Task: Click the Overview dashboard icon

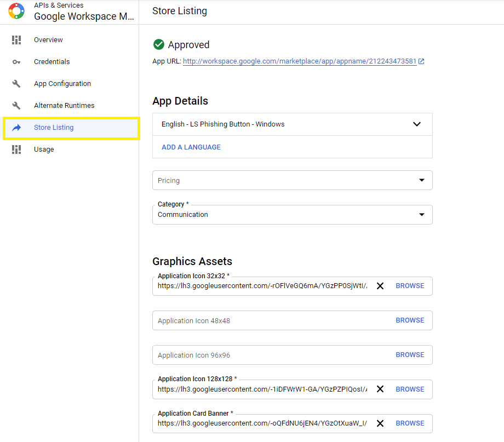Action: click(x=16, y=40)
